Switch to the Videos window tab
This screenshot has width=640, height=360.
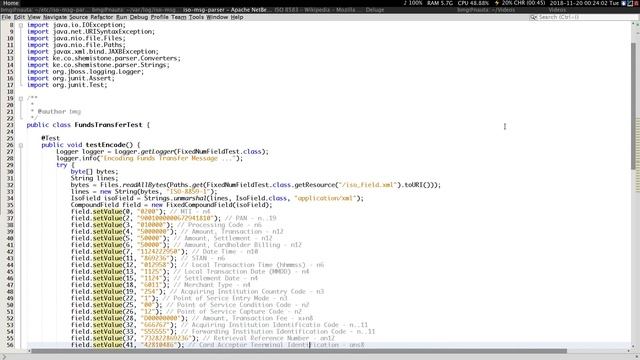[x=557, y=10]
